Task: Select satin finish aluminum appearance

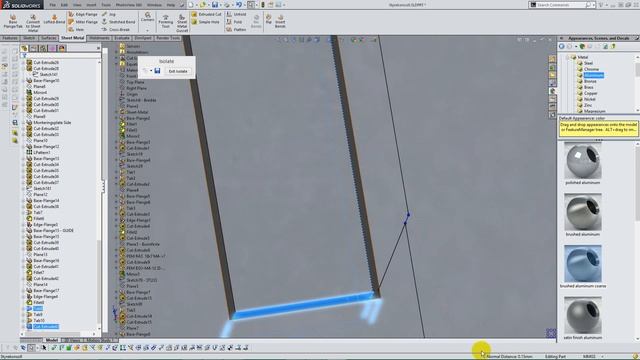Action: [582, 315]
